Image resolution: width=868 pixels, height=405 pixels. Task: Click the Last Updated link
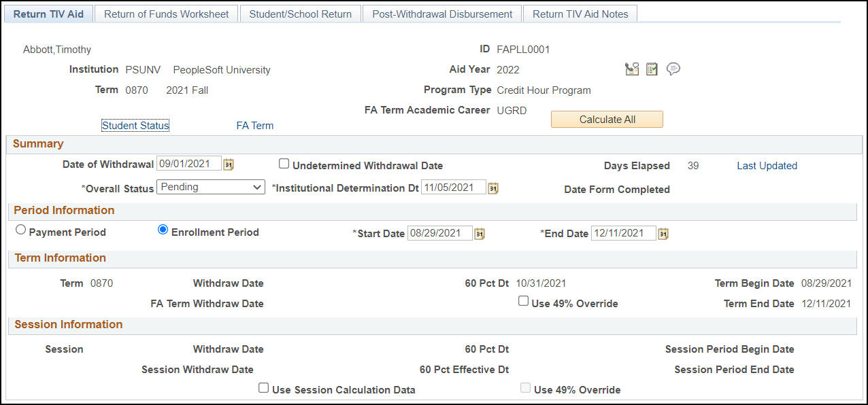coord(767,165)
